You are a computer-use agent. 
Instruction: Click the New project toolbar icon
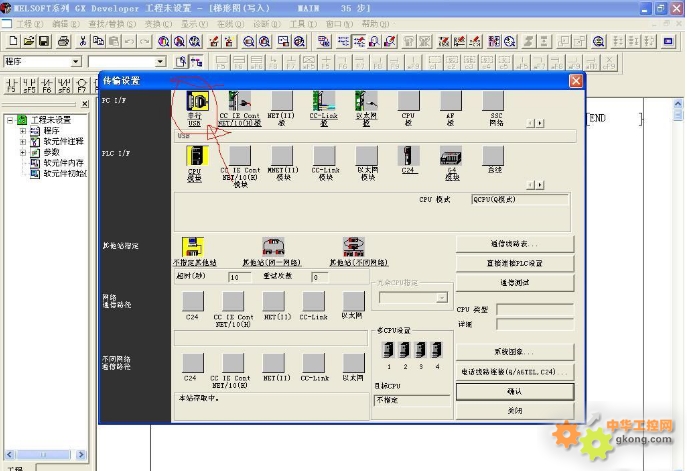[x=13, y=41]
